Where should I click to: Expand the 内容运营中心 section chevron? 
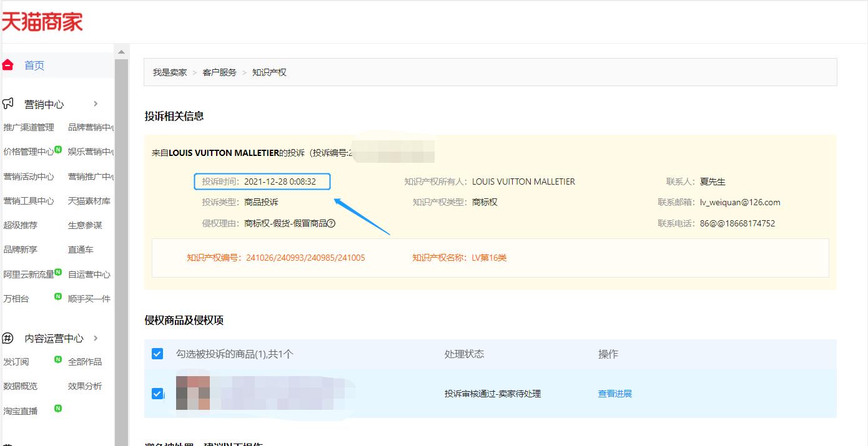point(96,338)
